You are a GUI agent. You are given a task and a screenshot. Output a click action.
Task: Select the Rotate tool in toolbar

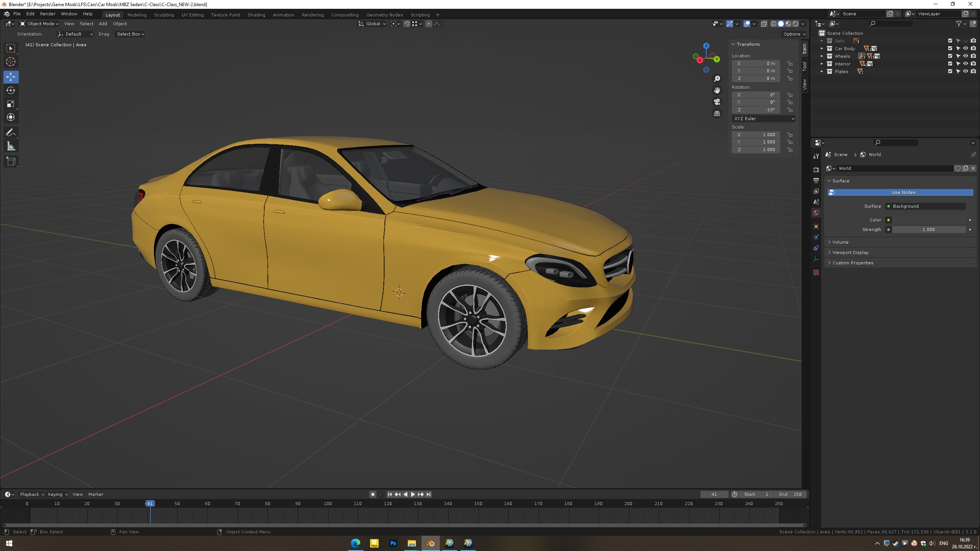pos(11,90)
